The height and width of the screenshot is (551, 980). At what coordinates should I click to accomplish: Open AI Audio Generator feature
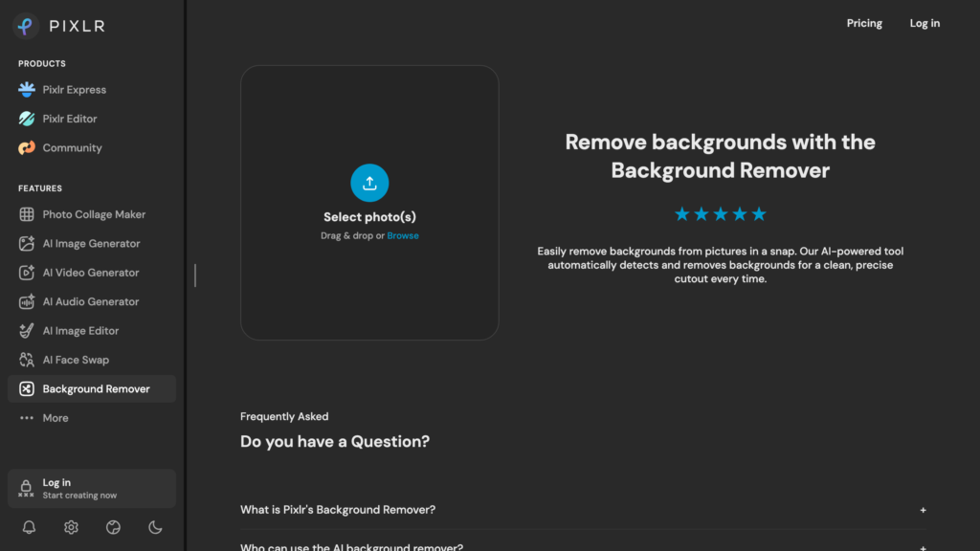point(91,301)
